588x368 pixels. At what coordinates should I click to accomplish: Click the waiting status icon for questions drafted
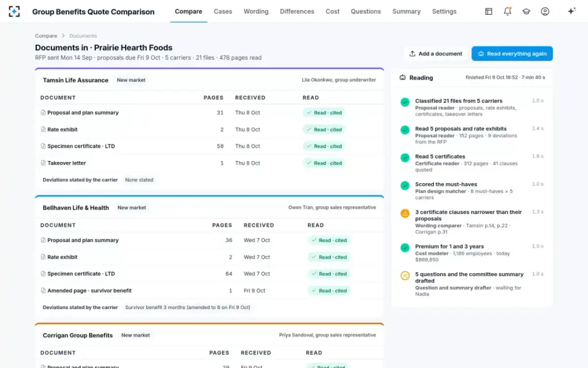[x=405, y=276]
